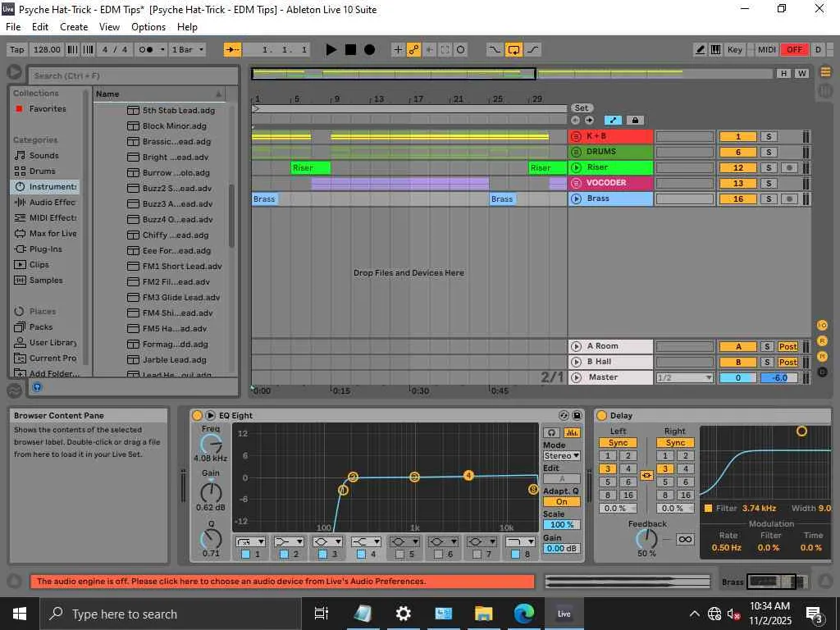Screen dimensions: 840x630
Task: Toggle the EQ Eight device activator
Action: pyautogui.click(x=197, y=415)
